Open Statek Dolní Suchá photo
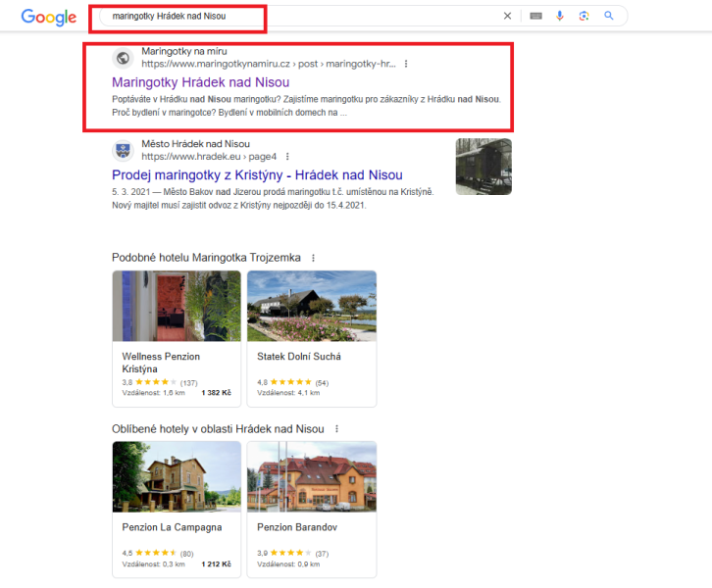 [x=312, y=306]
